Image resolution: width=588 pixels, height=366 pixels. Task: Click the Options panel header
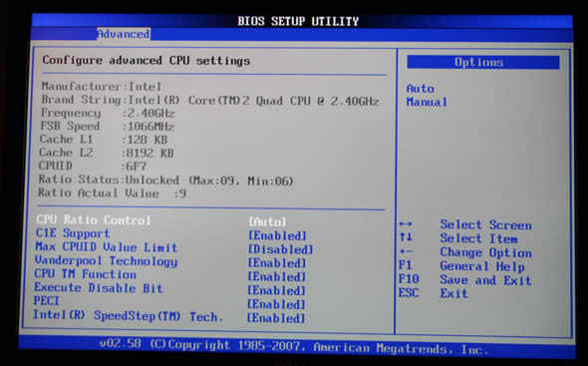tap(483, 62)
